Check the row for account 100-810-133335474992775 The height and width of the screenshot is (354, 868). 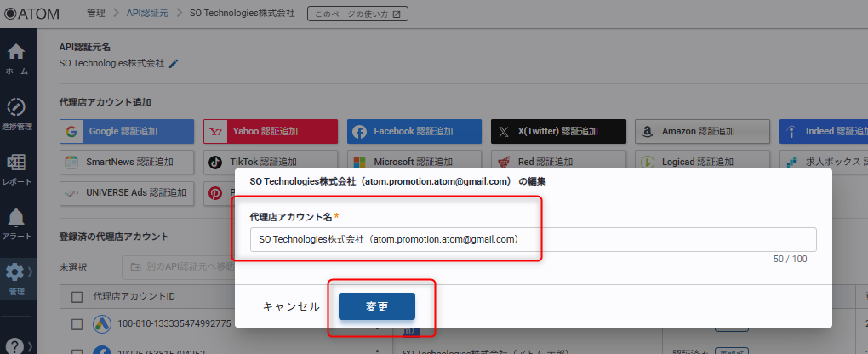tap(77, 324)
